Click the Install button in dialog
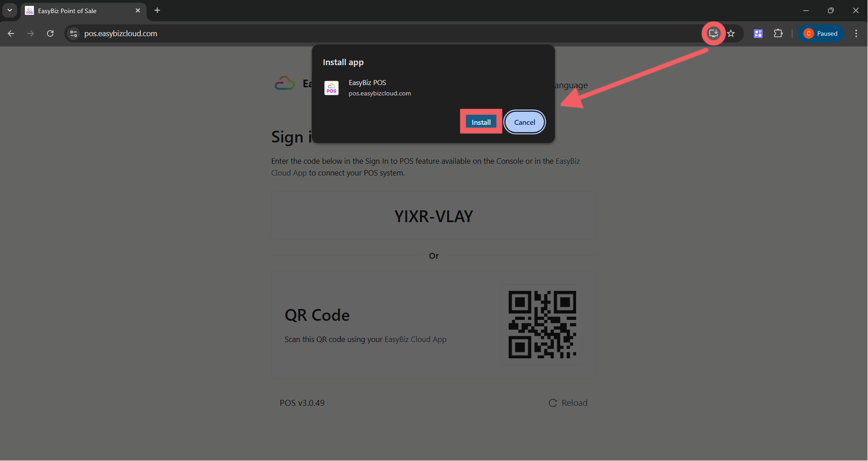Screen dimensions: 868x461 tap(481, 122)
